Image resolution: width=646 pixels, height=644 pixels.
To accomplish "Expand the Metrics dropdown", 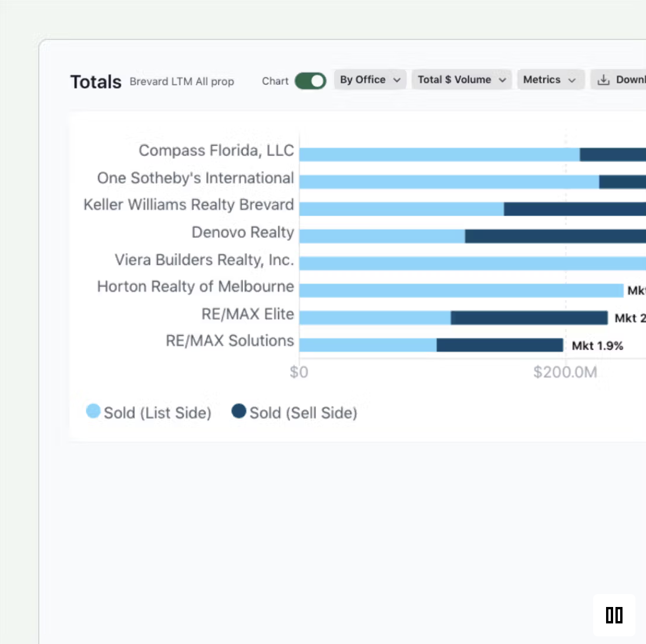I will point(550,79).
